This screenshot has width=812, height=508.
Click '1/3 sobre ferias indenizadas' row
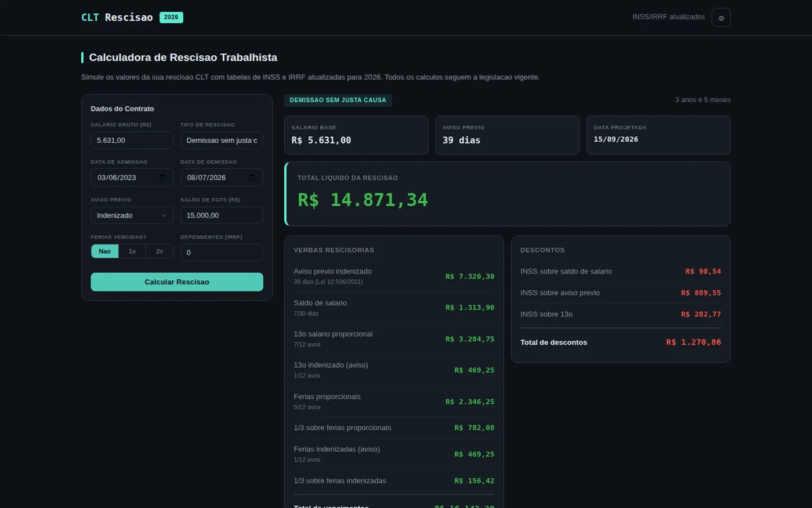(x=394, y=481)
